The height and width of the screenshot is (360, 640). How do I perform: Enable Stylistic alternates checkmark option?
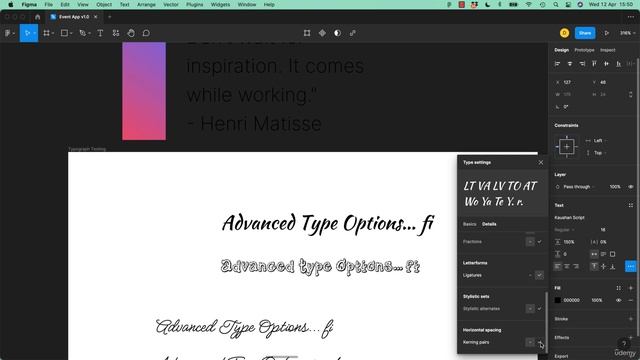[539, 309]
